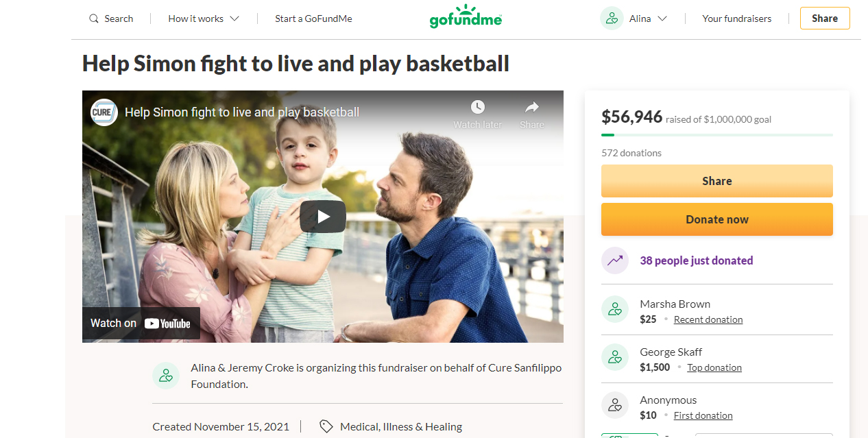Expand the How it works dropdown

(204, 19)
